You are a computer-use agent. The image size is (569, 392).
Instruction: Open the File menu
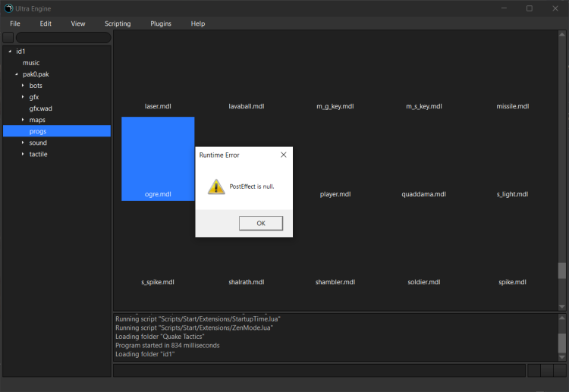pos(15,24)
